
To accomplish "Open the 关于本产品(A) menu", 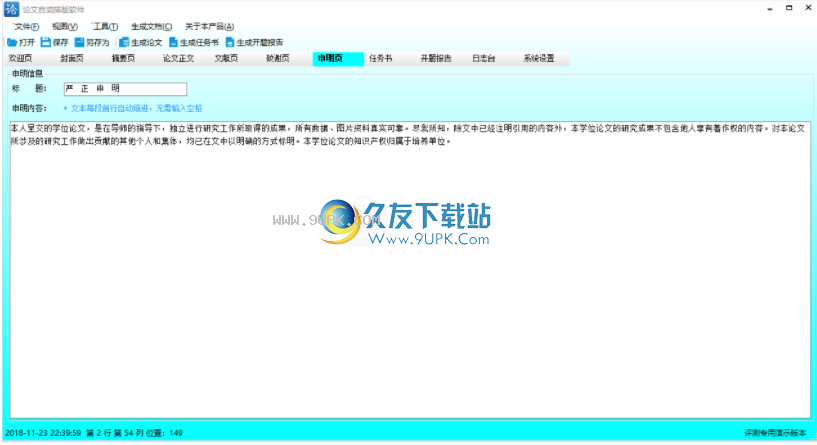I will click(x=209, y=27).
